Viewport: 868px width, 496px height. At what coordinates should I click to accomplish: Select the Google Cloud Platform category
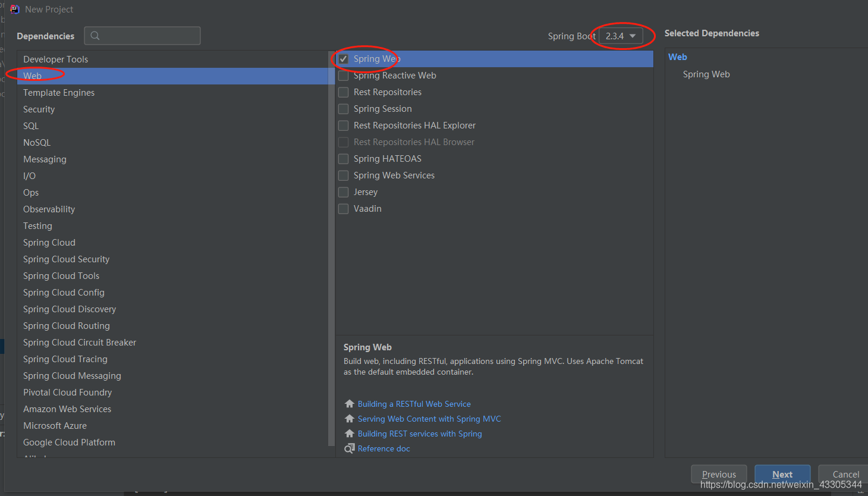click(x=172, y=442)
